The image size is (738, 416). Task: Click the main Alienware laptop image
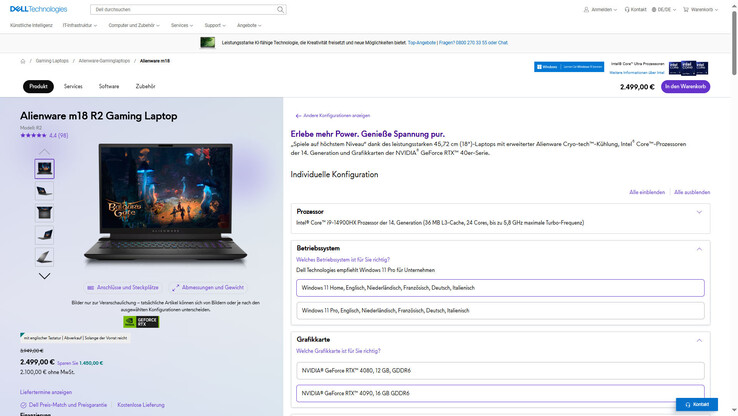coord(165,203)
